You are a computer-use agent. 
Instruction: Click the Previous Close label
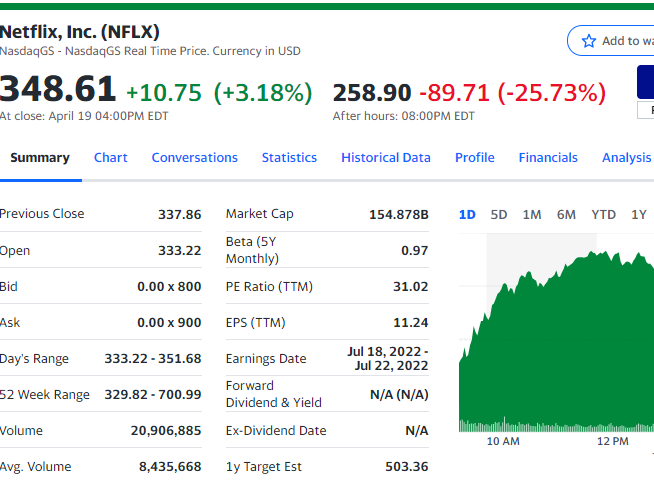pyautogui.click(x=42, y=214)
